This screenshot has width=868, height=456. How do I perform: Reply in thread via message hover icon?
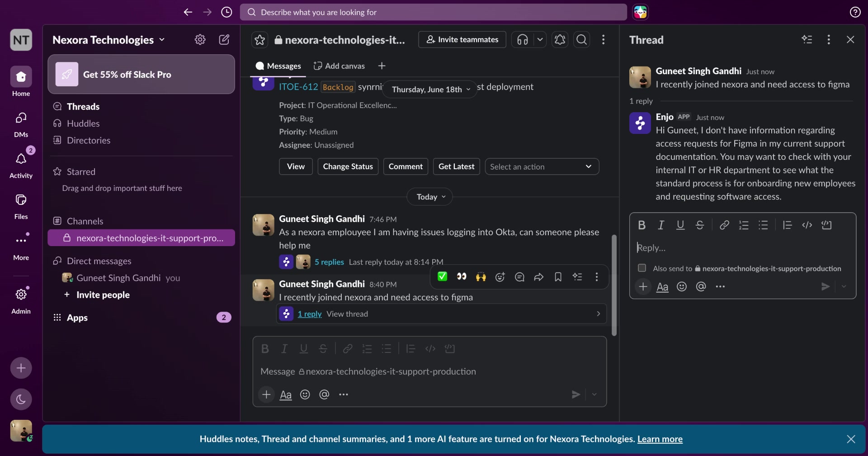519,277
